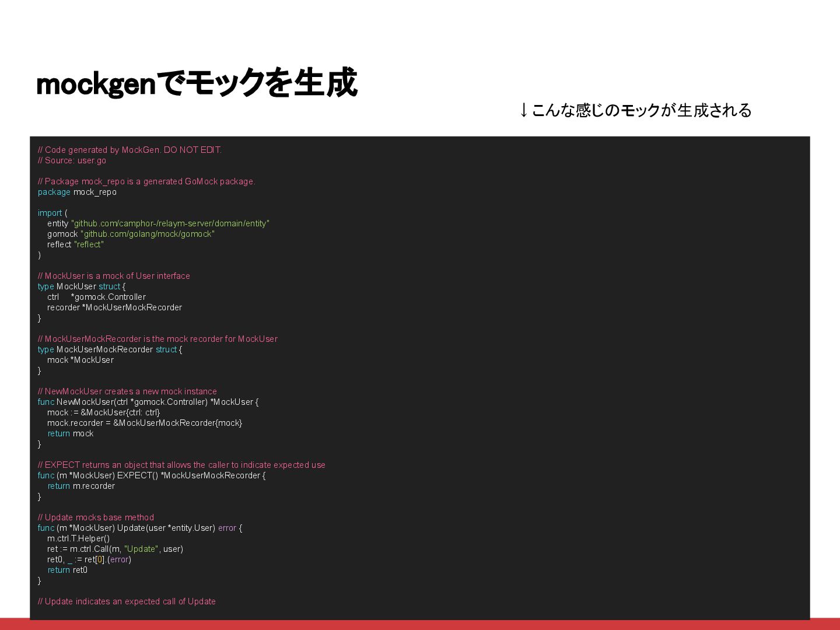Image resolution: width=840 pixels, height=630 pixels.
Task: Click the line 'mock.recorder = &MockUserMockRecorder{mock}'
Action: [x=145, y=423]
